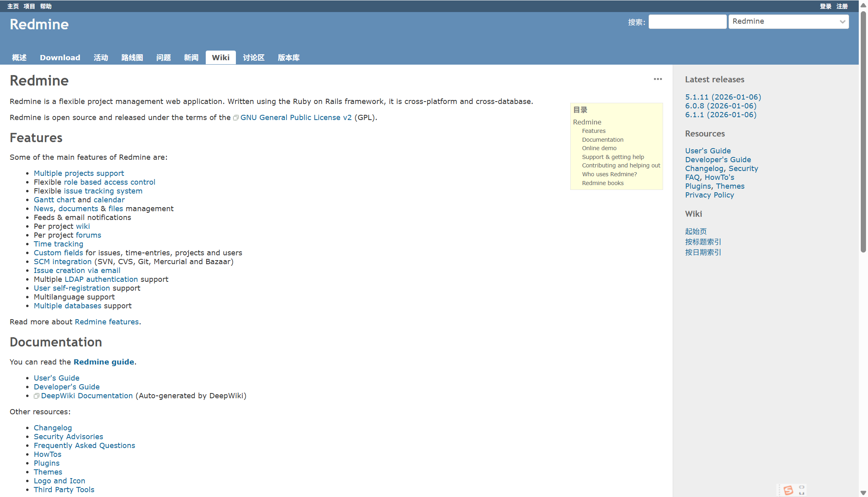Open the three-dots wiki actions menu
Screen dimensions: 868x497
(657, 79)
